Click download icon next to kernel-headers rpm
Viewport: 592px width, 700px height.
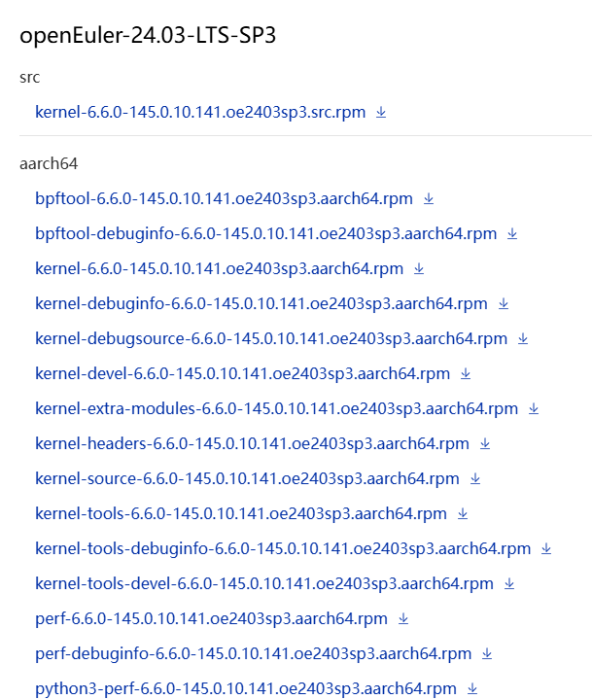click(x=485, y=443)
